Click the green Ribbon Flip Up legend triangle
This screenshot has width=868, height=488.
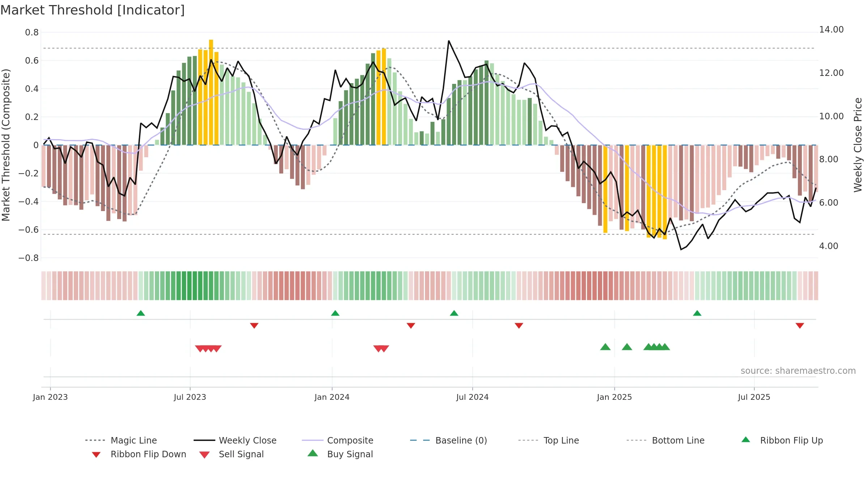coord(746,440)
